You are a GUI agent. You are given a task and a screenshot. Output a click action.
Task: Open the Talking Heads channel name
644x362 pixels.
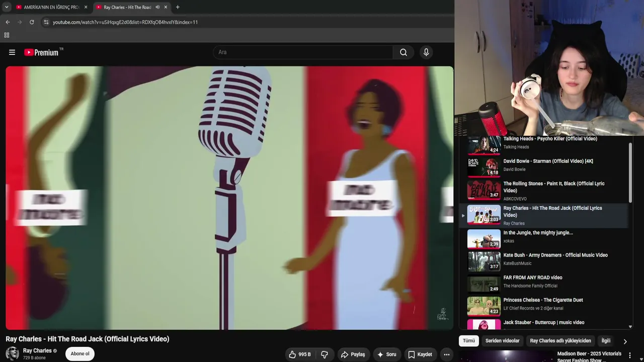point(516,147)
